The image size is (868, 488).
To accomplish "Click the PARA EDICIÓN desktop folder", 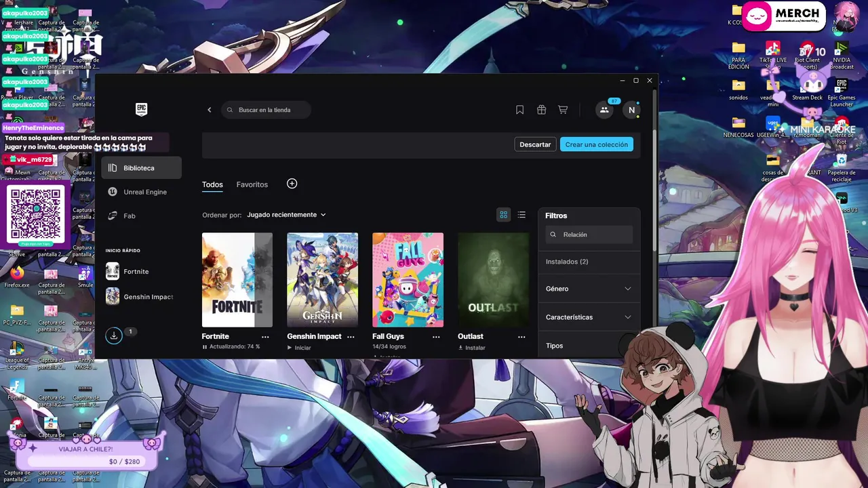I will pos(738,56).
